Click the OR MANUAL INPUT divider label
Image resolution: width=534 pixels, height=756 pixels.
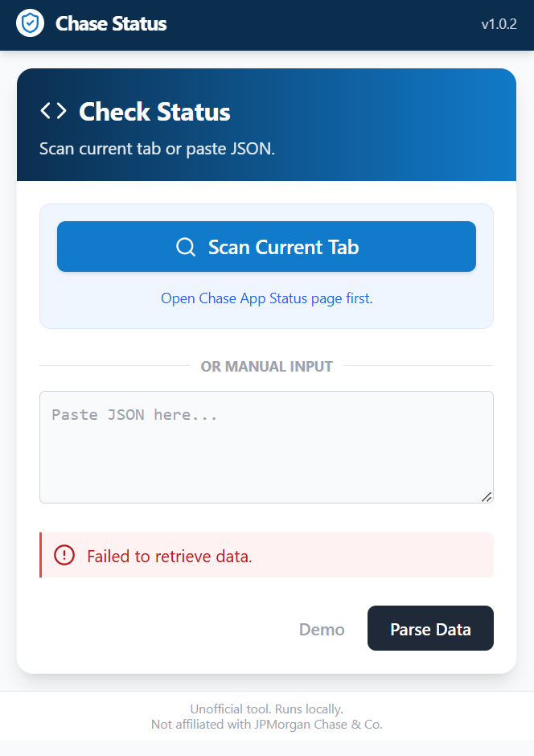point(266,367)
